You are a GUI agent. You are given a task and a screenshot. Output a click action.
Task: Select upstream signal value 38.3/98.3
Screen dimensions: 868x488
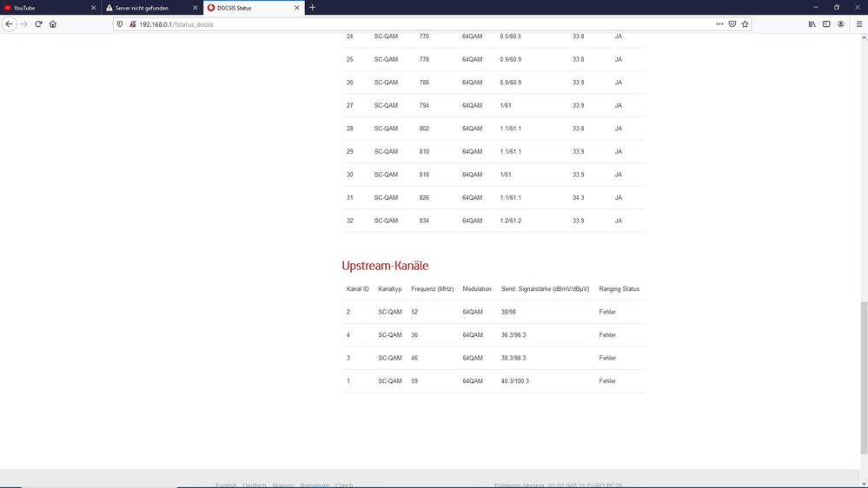514,358
